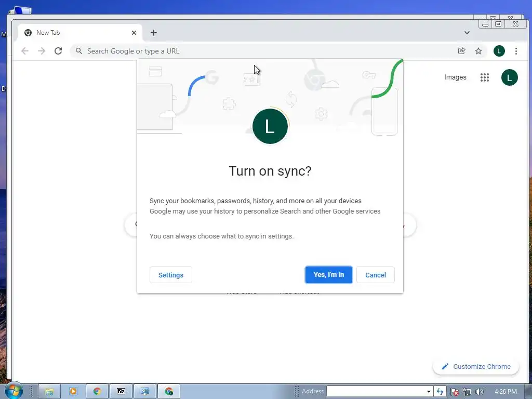
Task: Restore down the front Chrome window
Action: click(498, 24)
